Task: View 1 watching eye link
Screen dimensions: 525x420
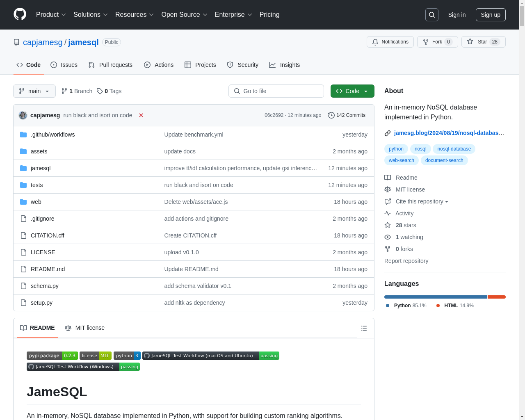Action: (404, 237)
